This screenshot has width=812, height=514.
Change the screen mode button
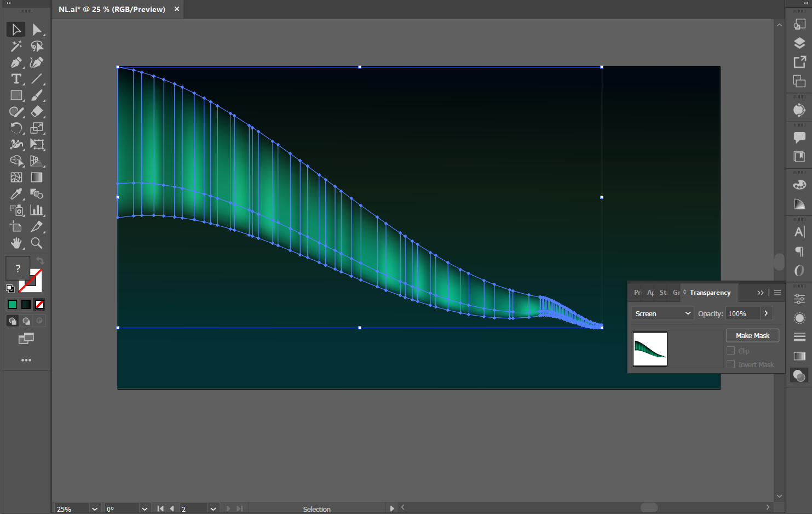(26, 338)
